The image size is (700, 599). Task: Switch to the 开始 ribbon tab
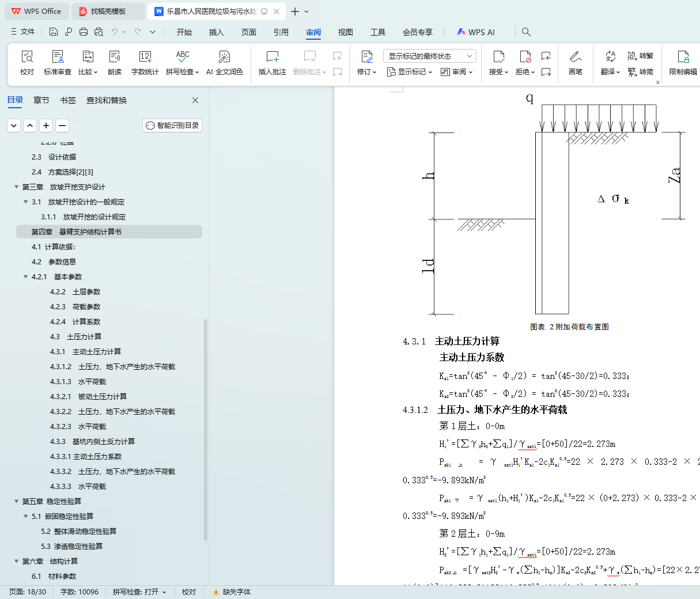point(184,32)
